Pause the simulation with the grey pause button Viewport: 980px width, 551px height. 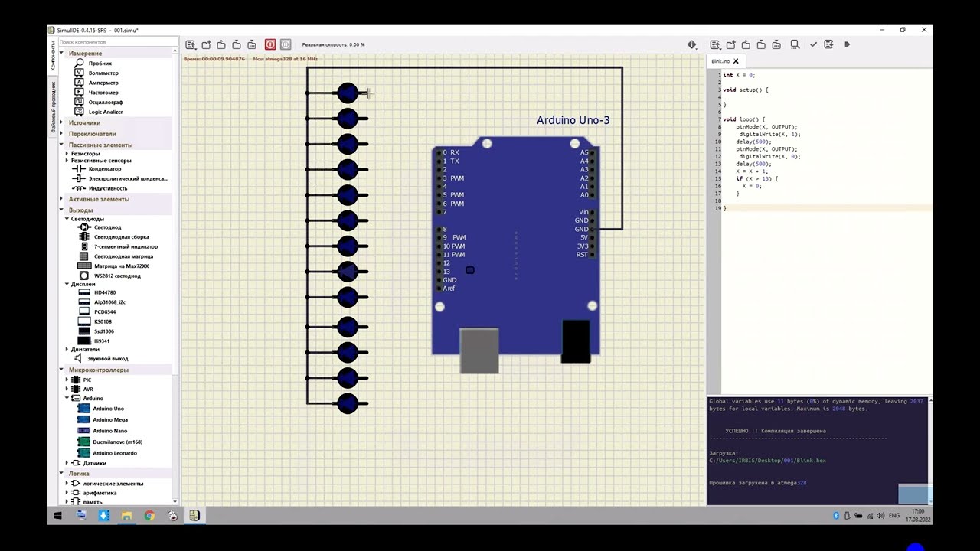pos(286,45)
